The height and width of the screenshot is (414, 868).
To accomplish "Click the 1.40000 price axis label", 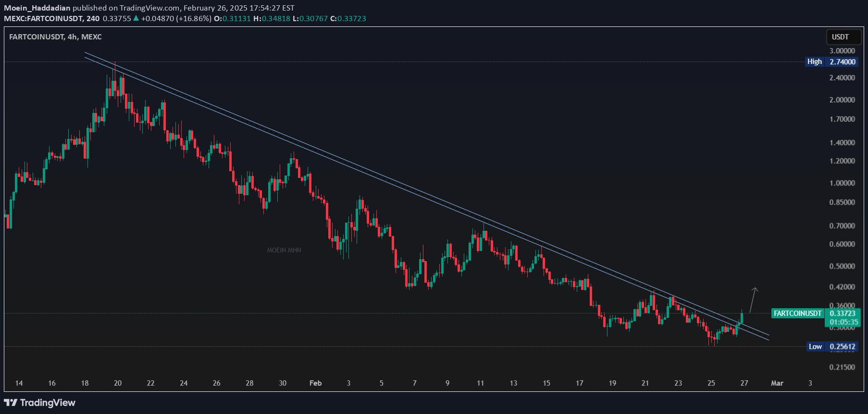I will [x=842, y=142].
